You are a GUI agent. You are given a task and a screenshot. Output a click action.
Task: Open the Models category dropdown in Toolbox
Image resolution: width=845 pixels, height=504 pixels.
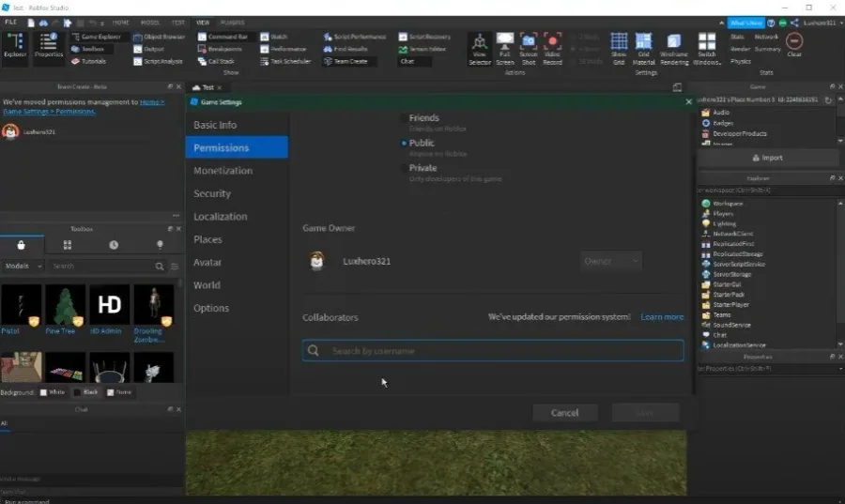23,266
